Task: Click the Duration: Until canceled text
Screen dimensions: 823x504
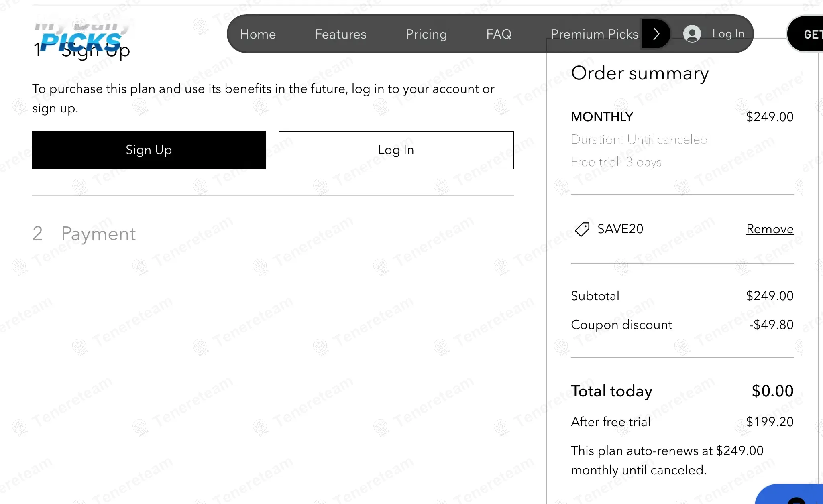Action: coord(639,139)
